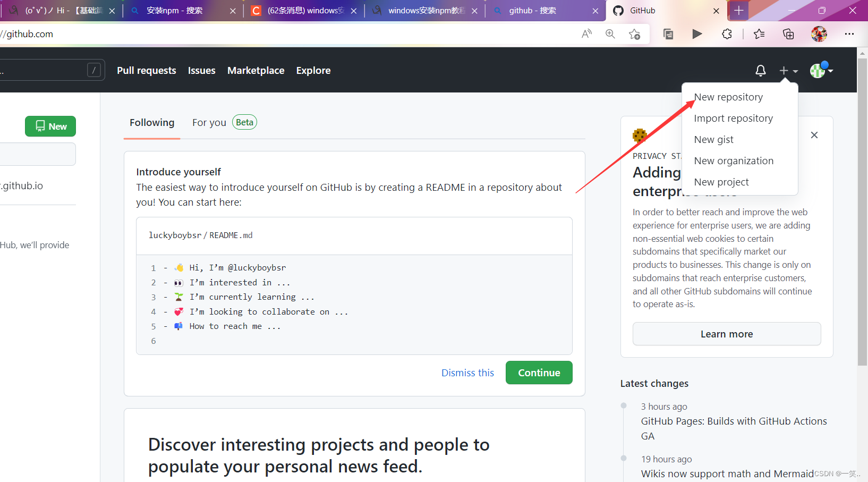The image size is (868, 482).
Task: Select New repository from menu
Action: click(728, 97)
